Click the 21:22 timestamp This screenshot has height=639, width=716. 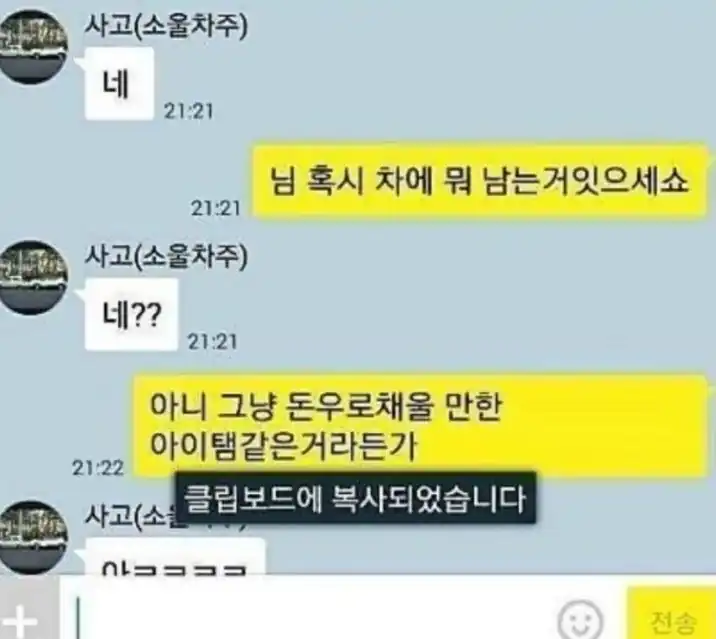(x=98, y=468)
